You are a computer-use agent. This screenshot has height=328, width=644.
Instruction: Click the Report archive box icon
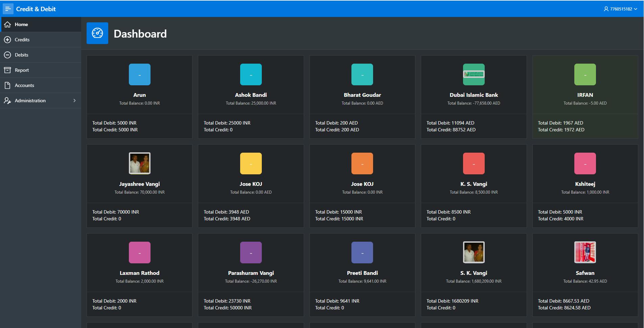7,70
